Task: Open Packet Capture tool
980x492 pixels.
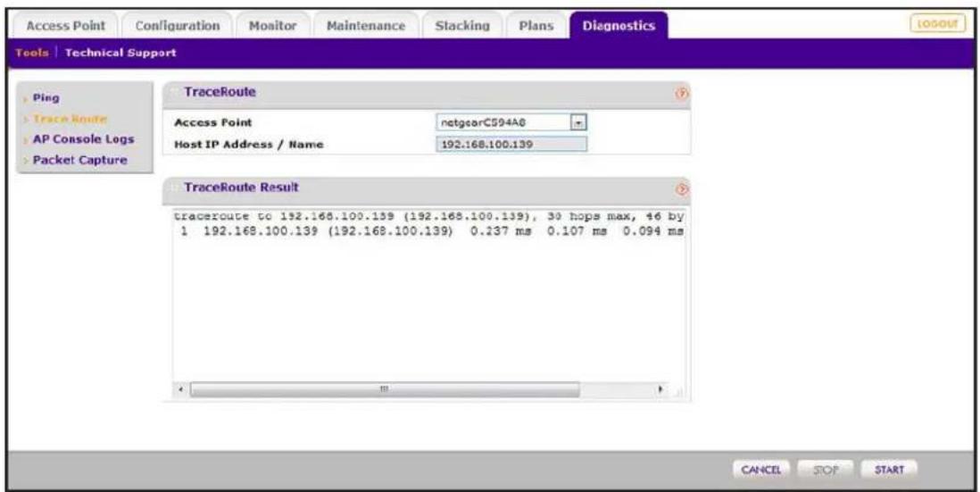Action: tap(79, 160)
